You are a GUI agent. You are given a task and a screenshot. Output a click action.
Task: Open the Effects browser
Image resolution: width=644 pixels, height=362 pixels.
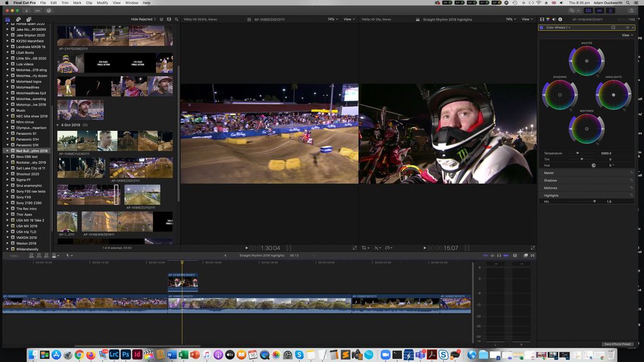[526, 255]
